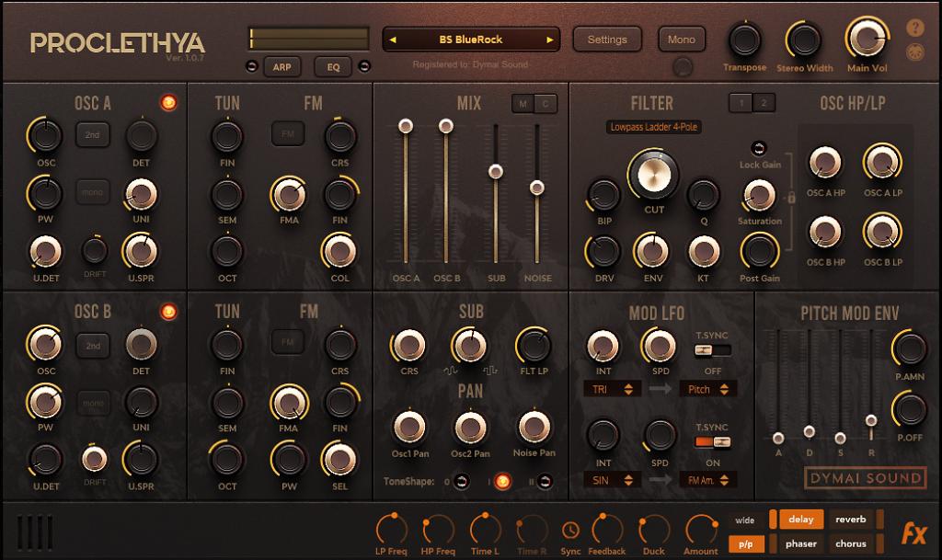The height and width of the screenshot is (560, 942).
Task: Select the MIX C tab
Action: pos(546,104)
